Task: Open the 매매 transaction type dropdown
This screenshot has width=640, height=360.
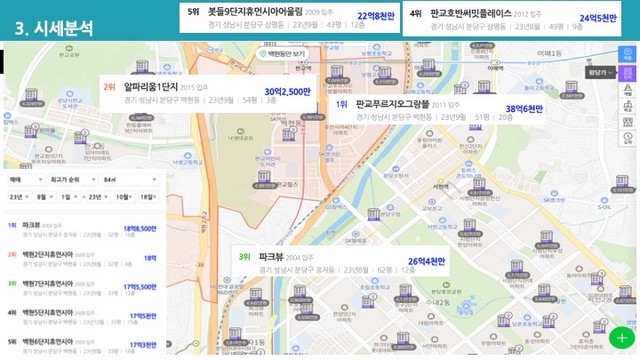Action: pyautogui.click(x=26, y=180)
